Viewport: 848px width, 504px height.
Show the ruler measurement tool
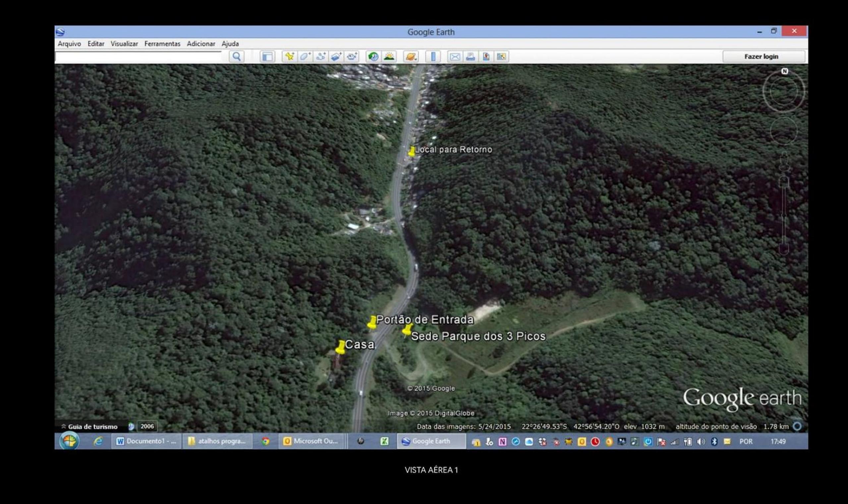pyautogui.click(x=433, y=57)
